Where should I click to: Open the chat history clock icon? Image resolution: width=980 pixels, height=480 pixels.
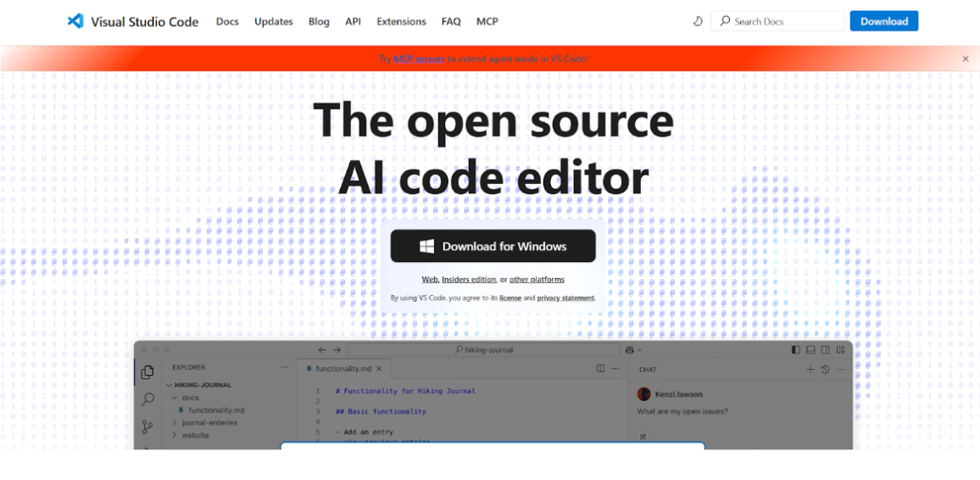pos(825,370)
